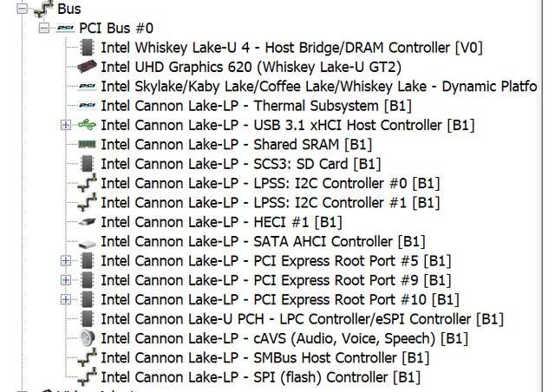This screenshot has height=392, width=555.
Task: Collapse the PCI Bus #0 node
Action: [x=44, y=28]
